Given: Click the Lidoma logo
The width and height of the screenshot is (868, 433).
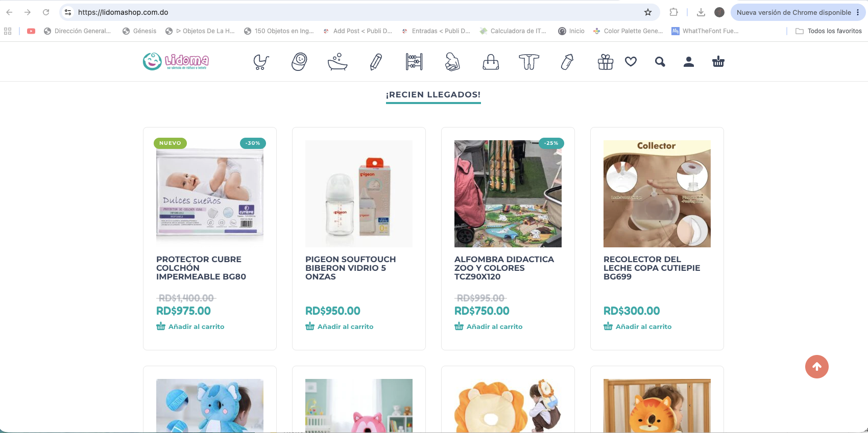Looking at the screenshot, I should pos(176,61).
